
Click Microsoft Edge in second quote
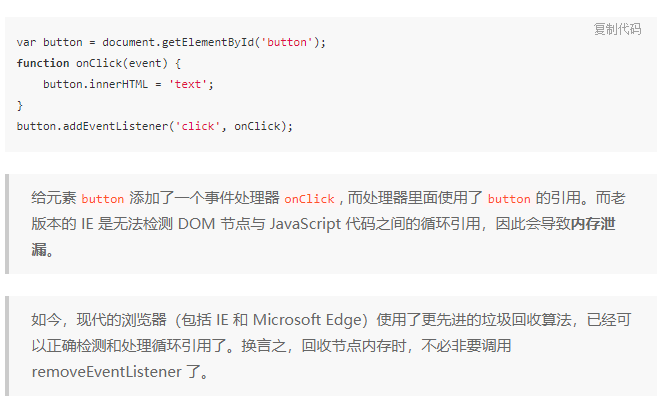(310, 320)
